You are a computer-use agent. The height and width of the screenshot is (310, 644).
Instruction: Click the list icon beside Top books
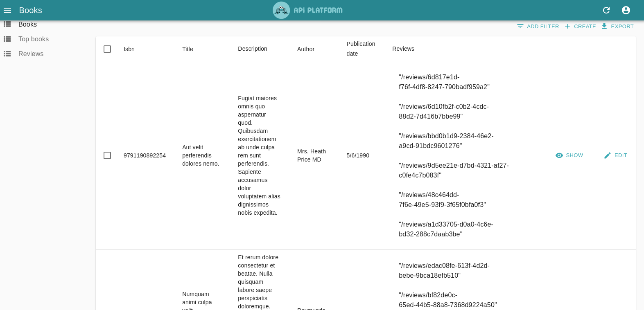pos(7,39)
